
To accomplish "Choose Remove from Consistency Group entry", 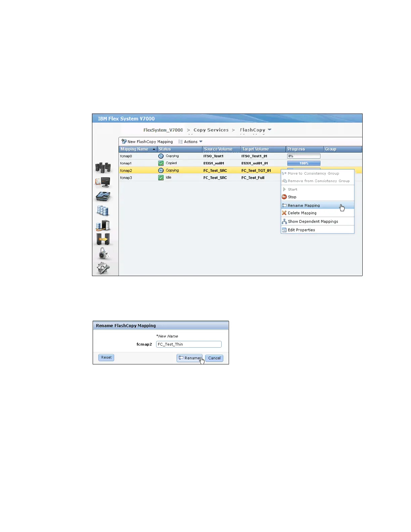I will point(318,181).
